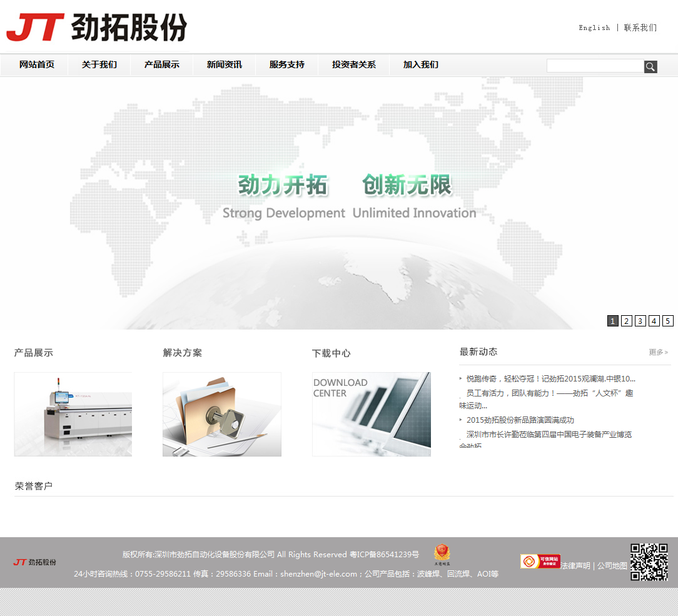Open the 服务支持 menu item
The image size is (678, 616).
tap(286, 65)
